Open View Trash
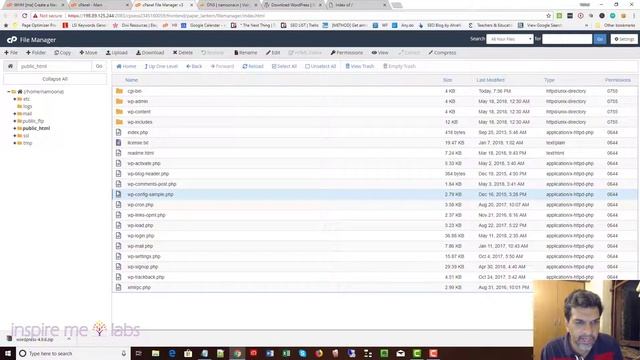Image resolution: width=640 pixels, height=360 pixels. point(360,66)
